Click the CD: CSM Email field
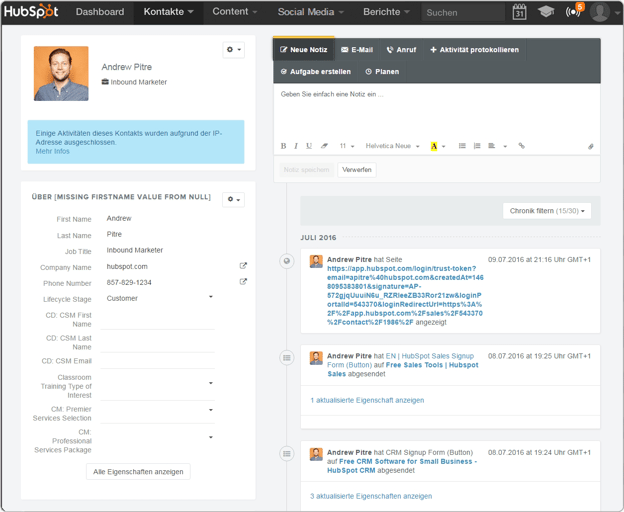Viewport: 624px width, 512px height. point(158,361)
